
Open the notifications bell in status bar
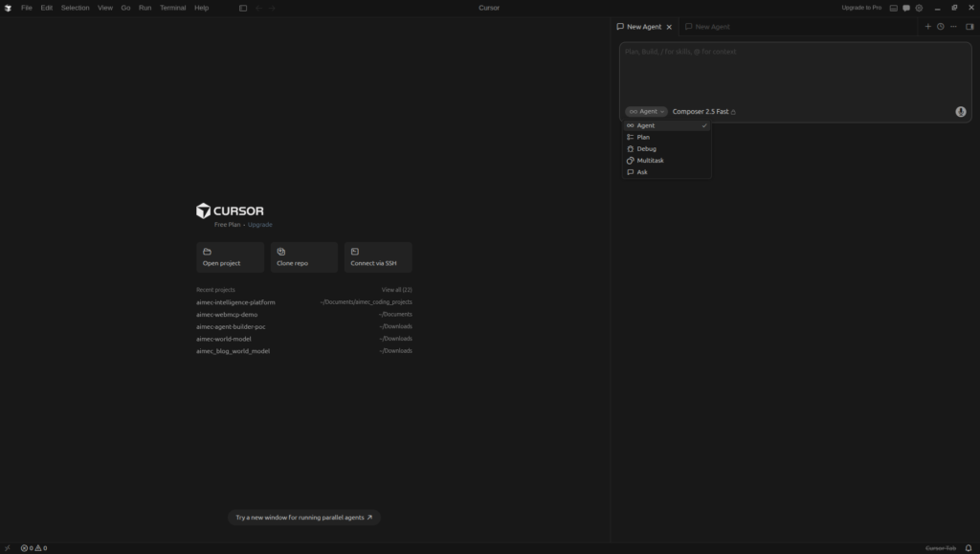[969, 548]
